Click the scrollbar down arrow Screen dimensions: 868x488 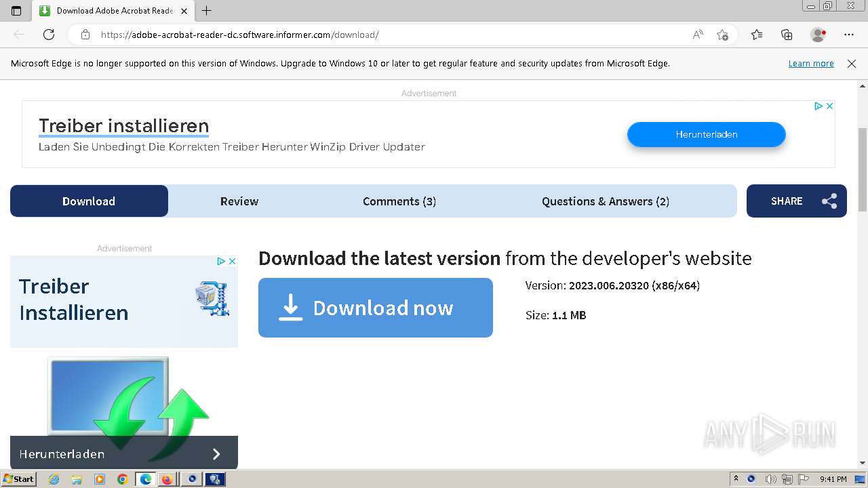pos(863,463)
